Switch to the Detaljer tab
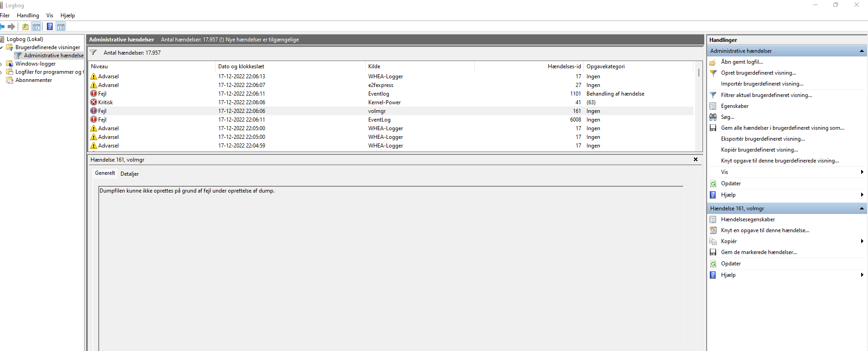868x351 pixels. click(130, 174)
